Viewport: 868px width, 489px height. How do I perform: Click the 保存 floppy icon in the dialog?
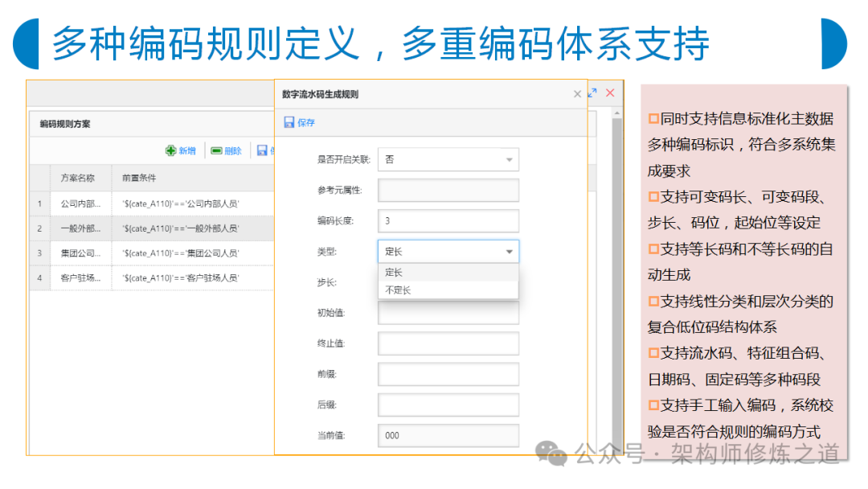(x=289, y=122)
